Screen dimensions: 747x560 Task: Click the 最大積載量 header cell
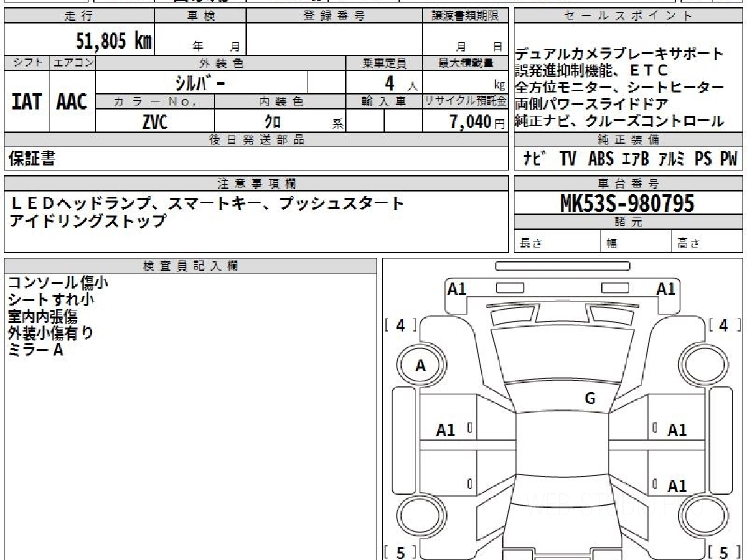466,63
